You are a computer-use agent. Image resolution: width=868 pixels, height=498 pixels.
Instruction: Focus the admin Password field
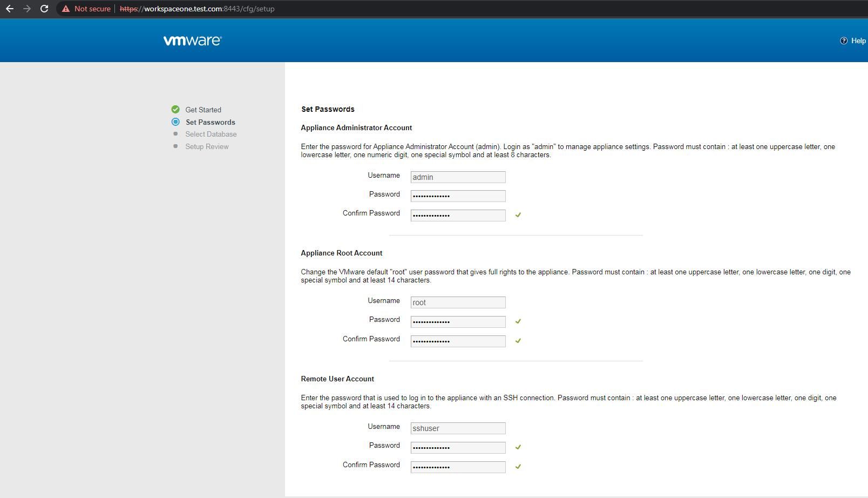pos(458,196)
